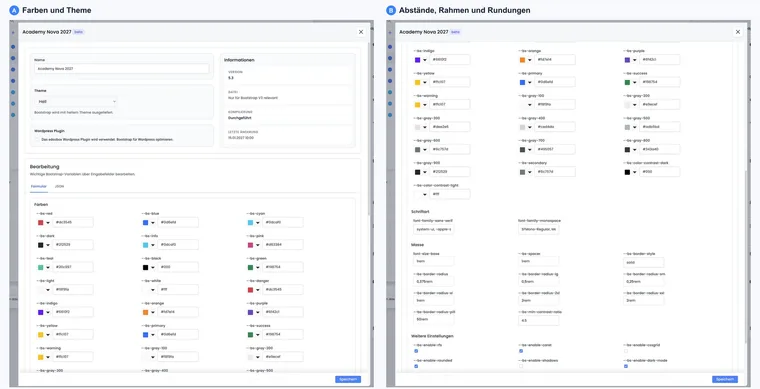Click the --bs-red color swatch
760x389 pixels.
(41, 222)
